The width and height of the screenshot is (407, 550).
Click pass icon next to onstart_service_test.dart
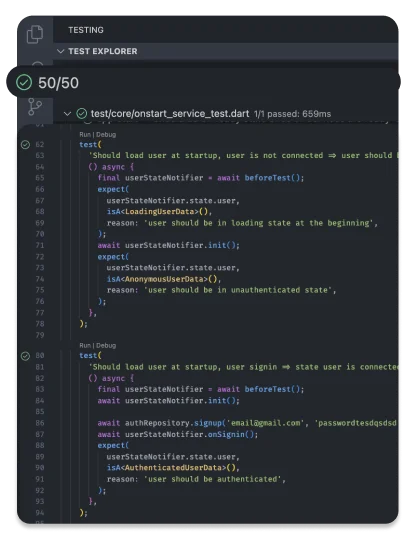(81, 114)
